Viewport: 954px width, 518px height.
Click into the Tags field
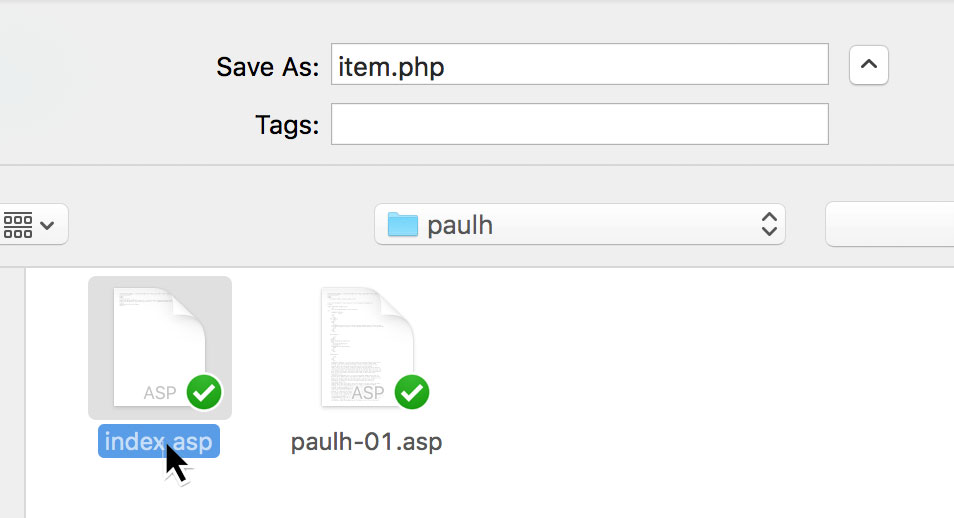[580, 124]
